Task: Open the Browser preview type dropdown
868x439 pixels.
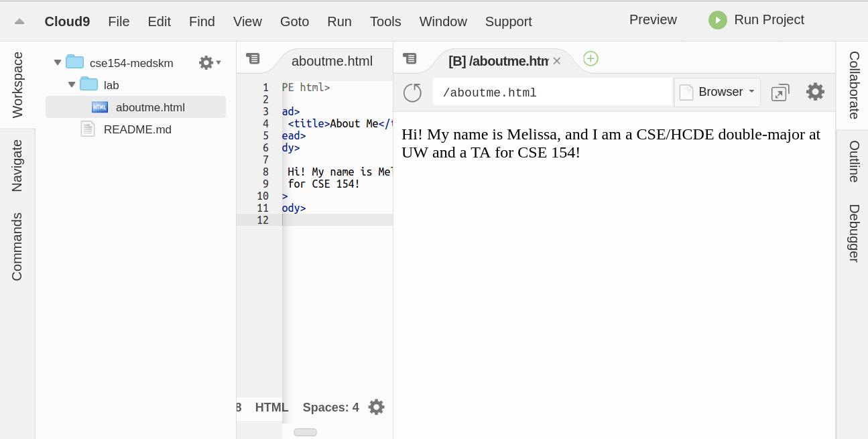Action: [717, 92]
